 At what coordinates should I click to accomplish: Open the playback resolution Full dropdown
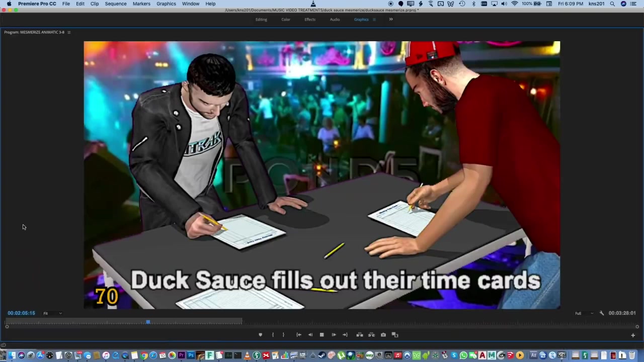tap(584, 313)
